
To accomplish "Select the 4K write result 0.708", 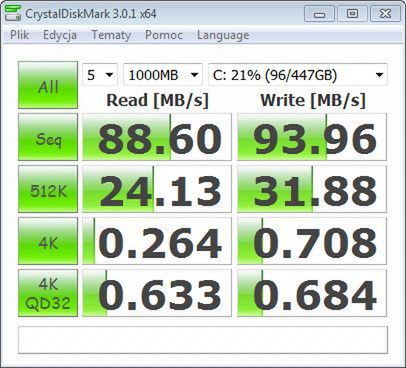I will [x=312, y=241].
